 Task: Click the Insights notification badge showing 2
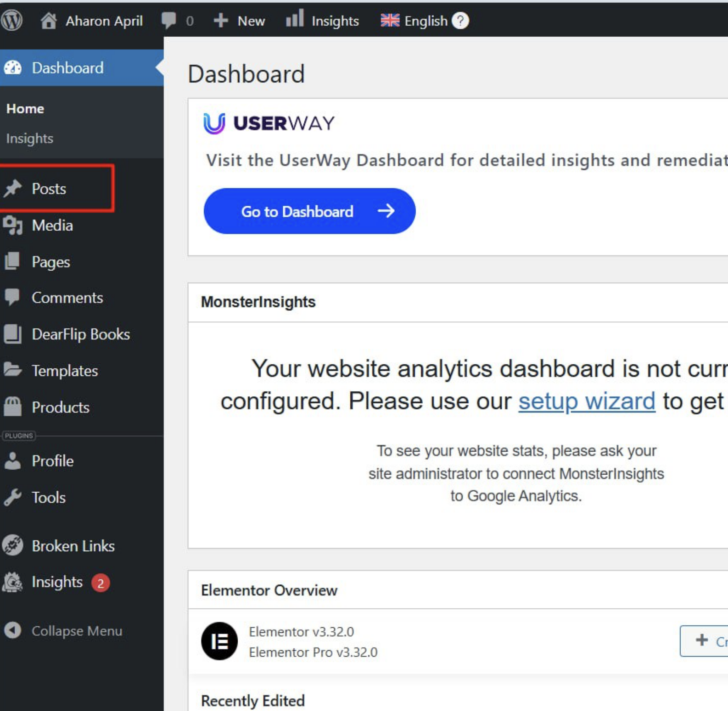click(101, 583)
